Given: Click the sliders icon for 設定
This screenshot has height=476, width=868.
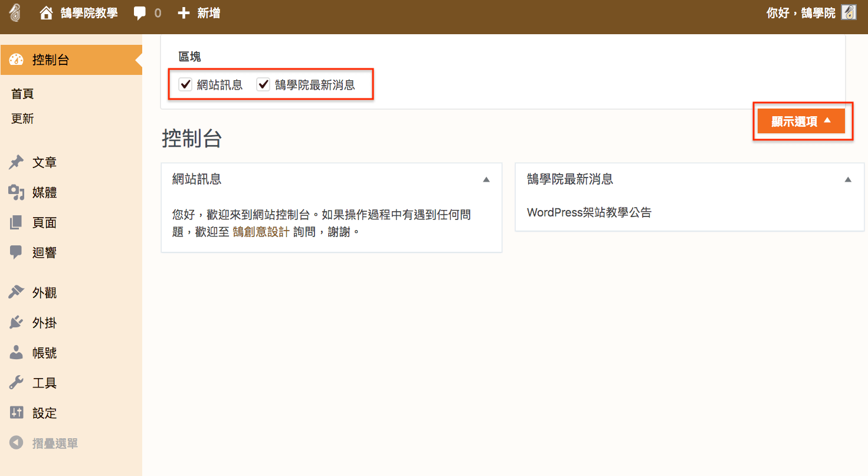Looking at the screenshot, I should 17,413.
